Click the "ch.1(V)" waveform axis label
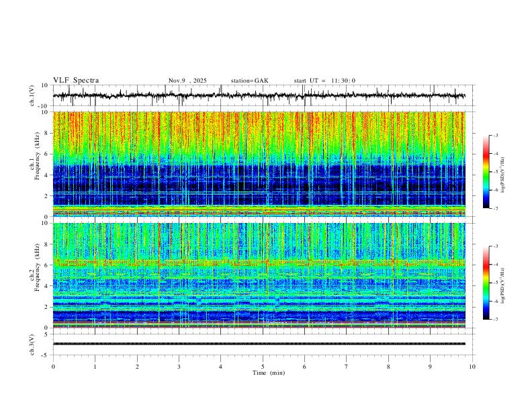This screenshot has height=411, width=532. pyautogui.click(x=32, y=95)
